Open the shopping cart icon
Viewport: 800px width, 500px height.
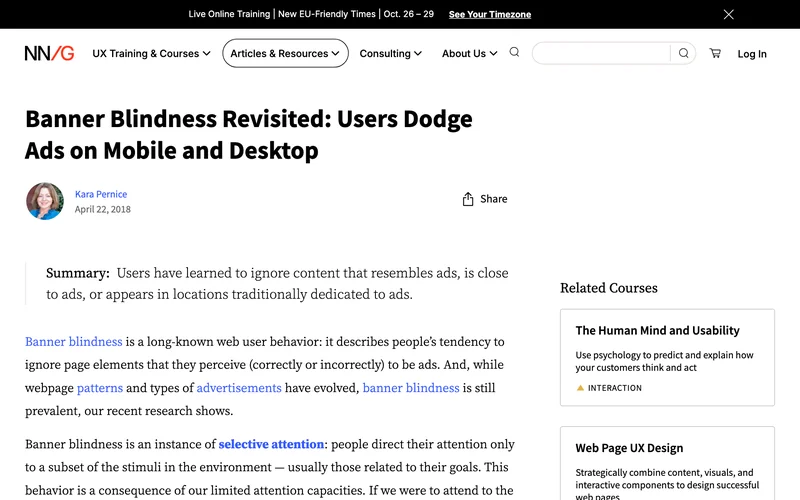point(715,53)
